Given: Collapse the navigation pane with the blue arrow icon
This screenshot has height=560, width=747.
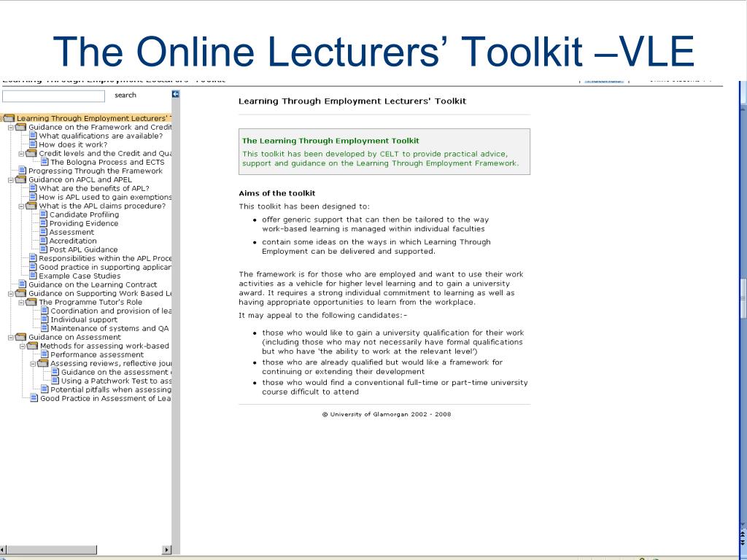Looking at the screenshot, I should 175,94.
